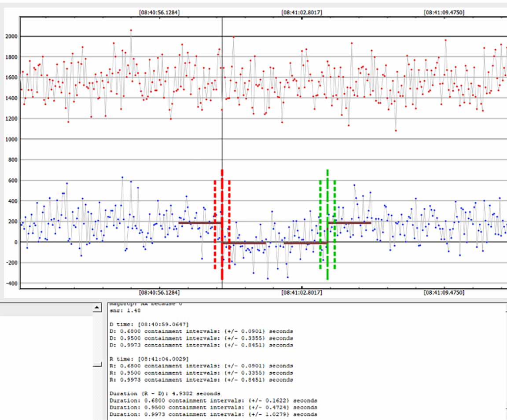Click the y-axis label 1400
Viewport: 507px width, 420px height.
[x=11, y=98]
